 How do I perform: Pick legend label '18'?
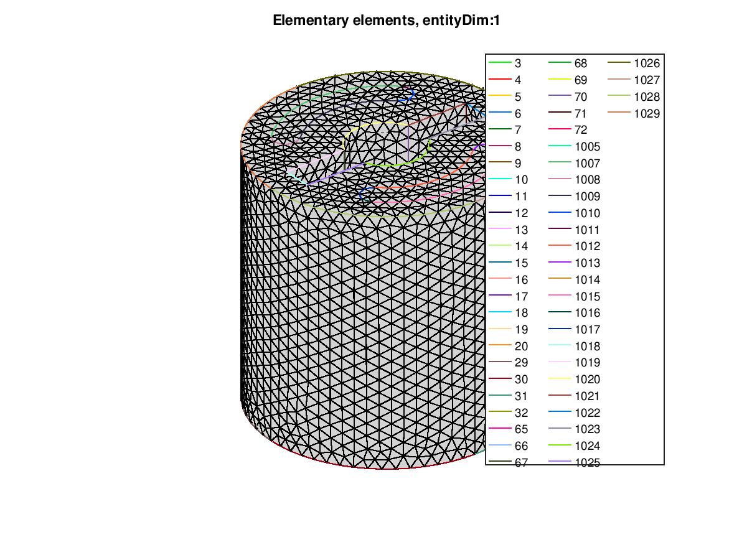pos(522,313)
